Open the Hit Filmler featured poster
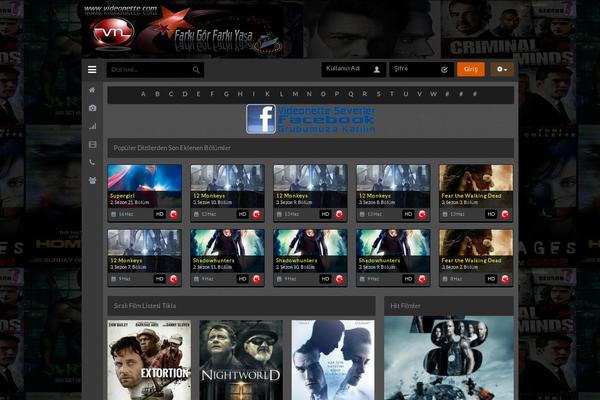Viewport: 600px width, 400px height. point(448,358)
